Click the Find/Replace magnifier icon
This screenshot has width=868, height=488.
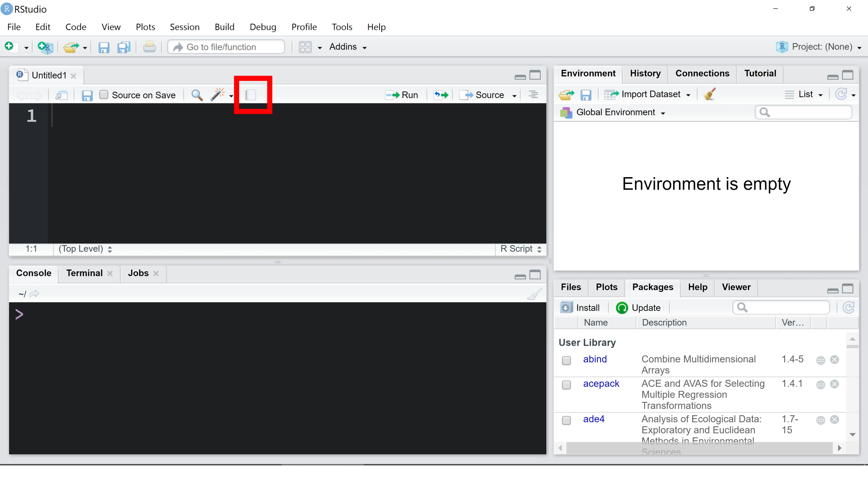[197, 95]
